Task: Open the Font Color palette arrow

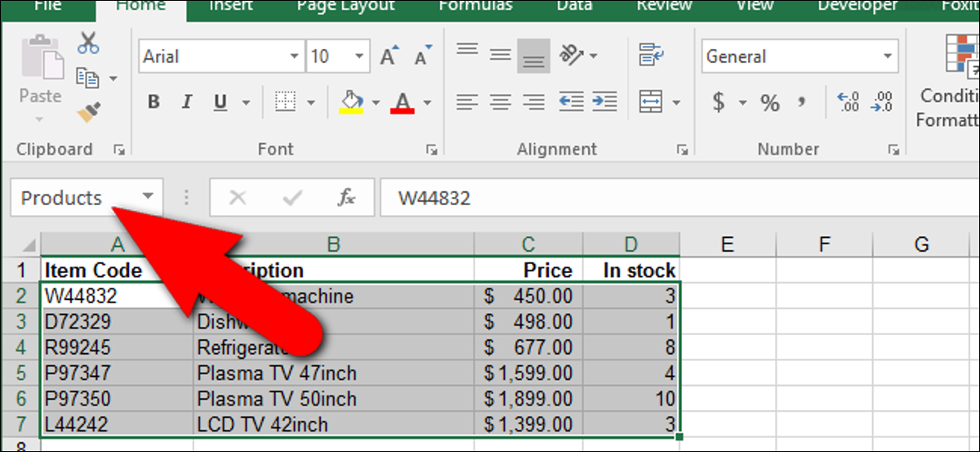Action: point(427,103)
